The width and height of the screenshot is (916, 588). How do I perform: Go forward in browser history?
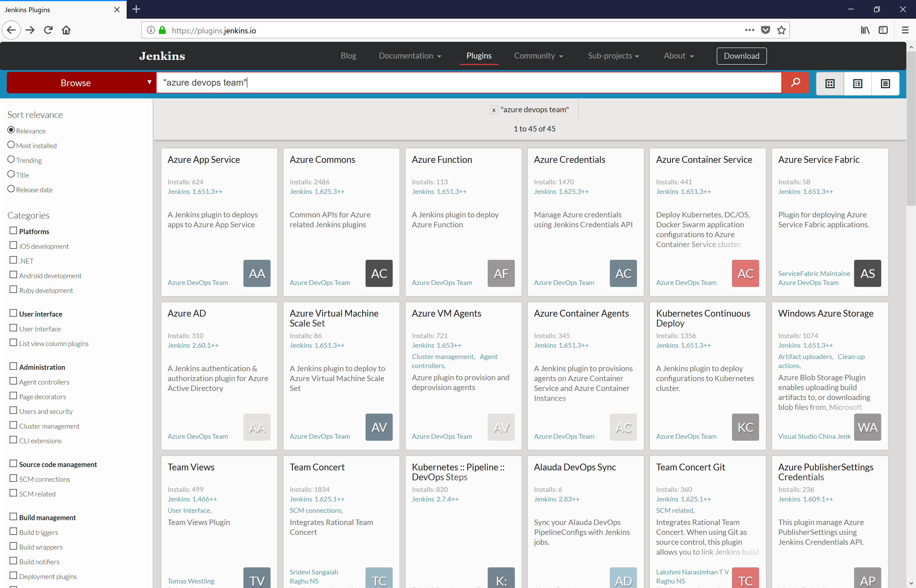tap(30, 30)
